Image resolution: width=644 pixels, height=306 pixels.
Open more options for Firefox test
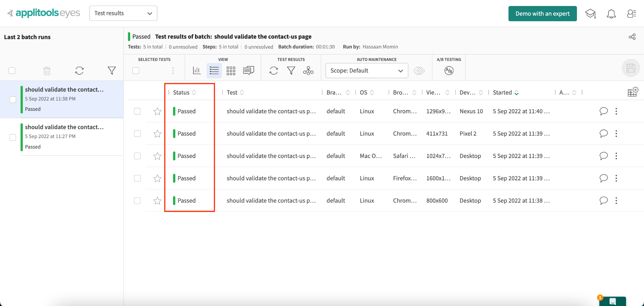click(616, 178)
